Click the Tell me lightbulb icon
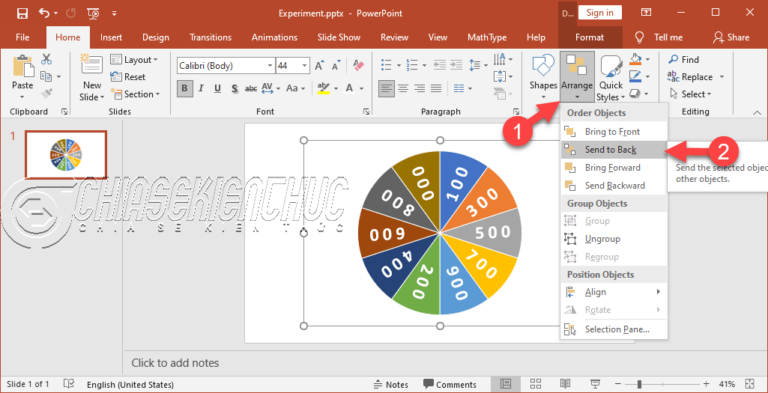The height and width of the screenshot is (393, 768). pyautogui.click(x=639, y=37)
